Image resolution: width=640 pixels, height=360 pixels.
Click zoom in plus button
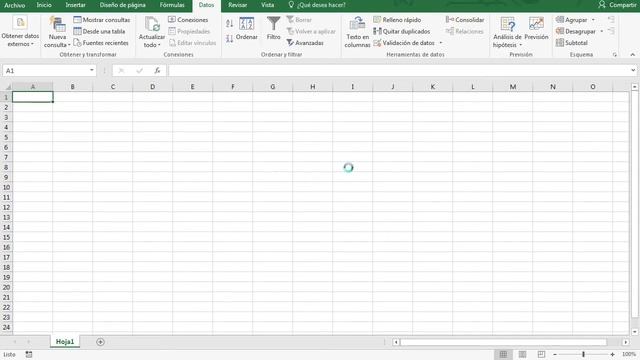pyautogui.click(x=612, y=354)
